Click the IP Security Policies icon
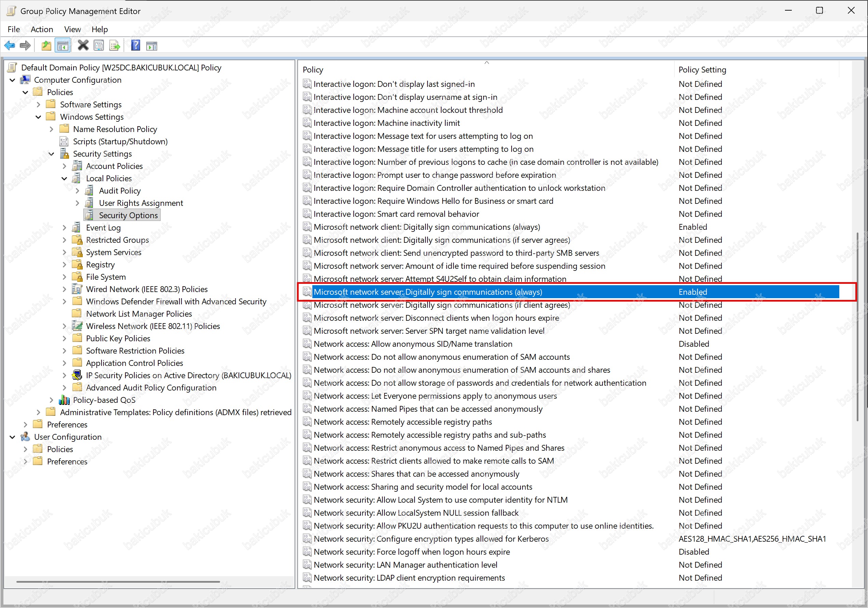Viewport: 868px width, 608px height. pos(77,375)
